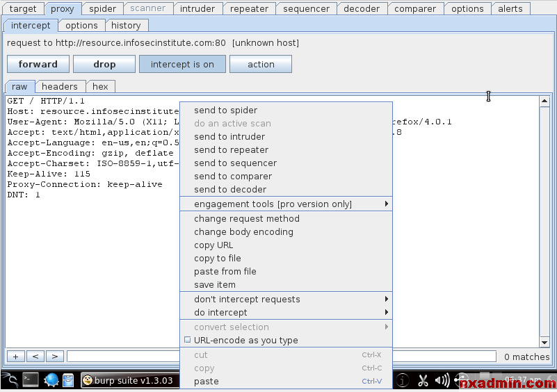
Task: Click the scrollbar up arrow
Action: [x=544, y=101]
